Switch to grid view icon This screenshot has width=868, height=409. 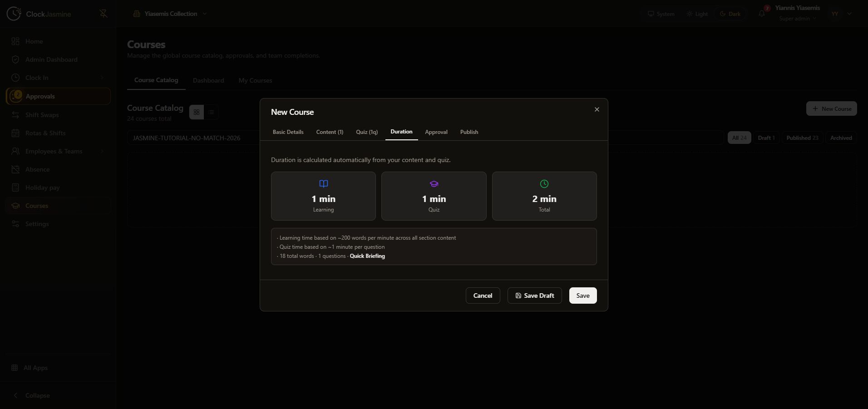click(197, 112)
